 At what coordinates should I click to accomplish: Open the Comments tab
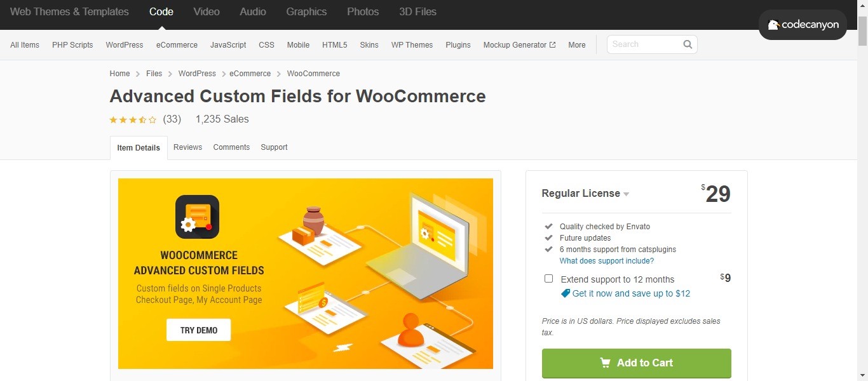point(231,147)
